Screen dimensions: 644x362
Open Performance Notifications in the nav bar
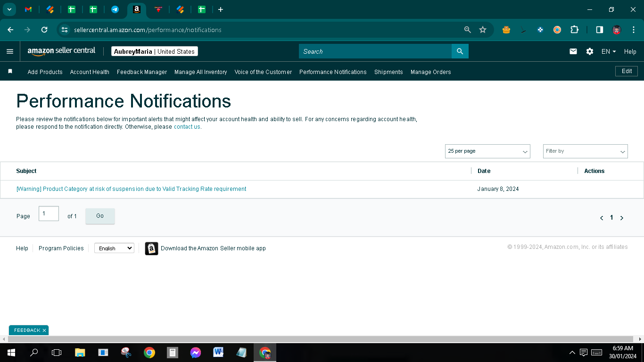333,72
